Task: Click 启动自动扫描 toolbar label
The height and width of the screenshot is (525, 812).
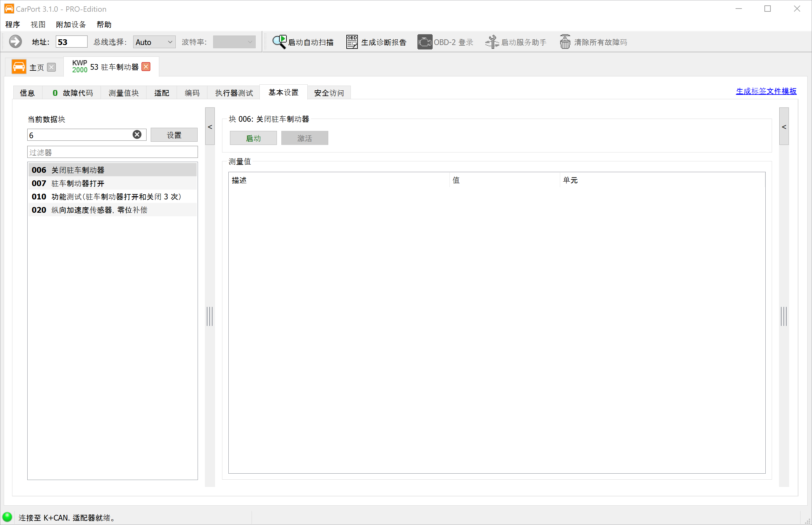Action: click(x=311, y=42)
